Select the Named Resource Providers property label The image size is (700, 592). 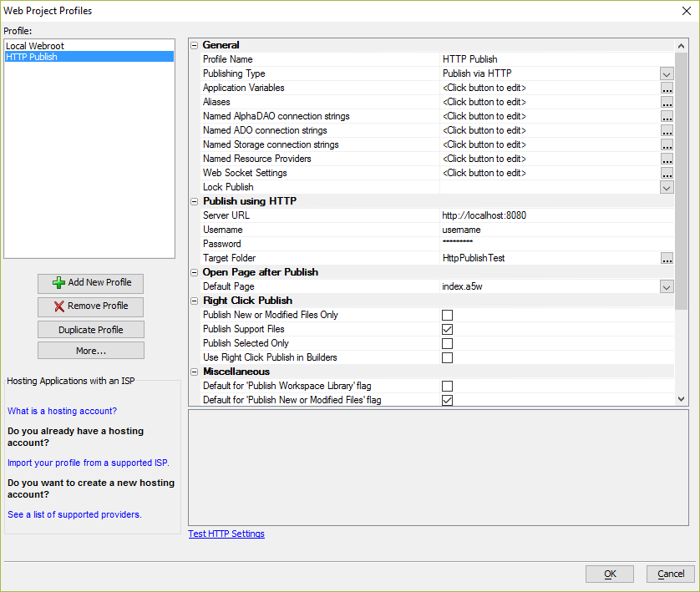[256, 159]
